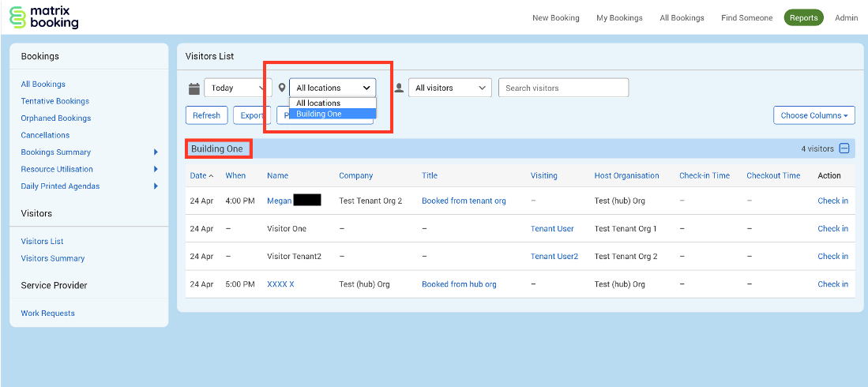
Task: Open the Tenant User2 visiting link
Action: pos(554,257)
